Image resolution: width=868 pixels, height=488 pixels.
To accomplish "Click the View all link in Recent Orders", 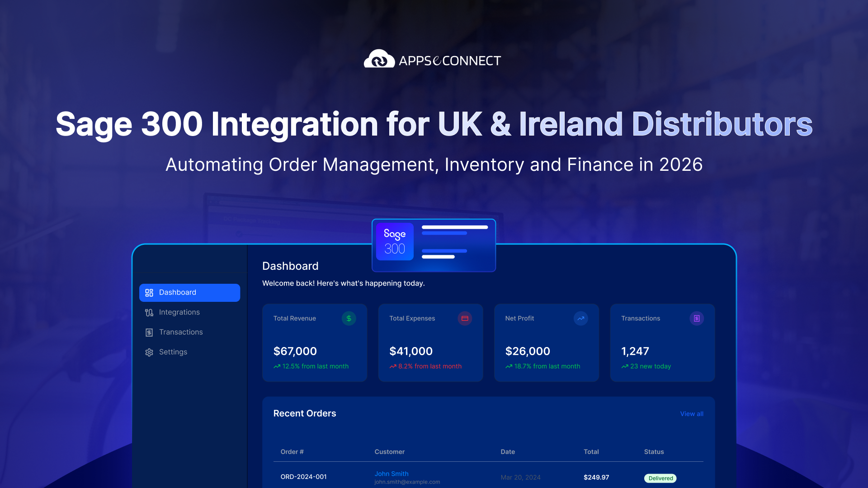I will [692, 413].
